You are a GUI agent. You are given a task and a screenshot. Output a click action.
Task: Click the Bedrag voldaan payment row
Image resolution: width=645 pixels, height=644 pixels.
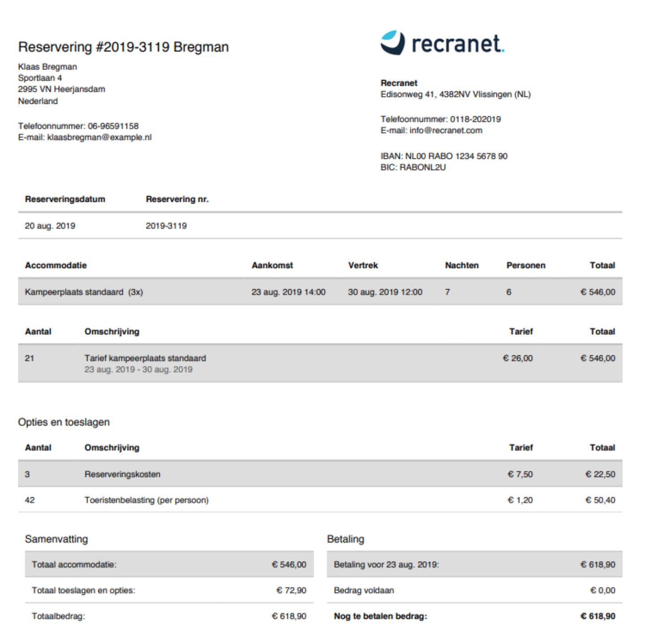[363, 590]
